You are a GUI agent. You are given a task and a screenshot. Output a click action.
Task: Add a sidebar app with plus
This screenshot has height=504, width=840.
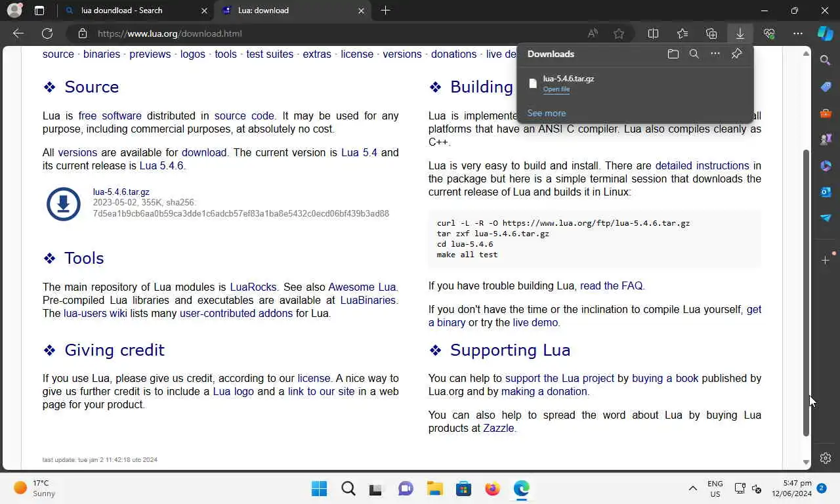coord(826,261)
